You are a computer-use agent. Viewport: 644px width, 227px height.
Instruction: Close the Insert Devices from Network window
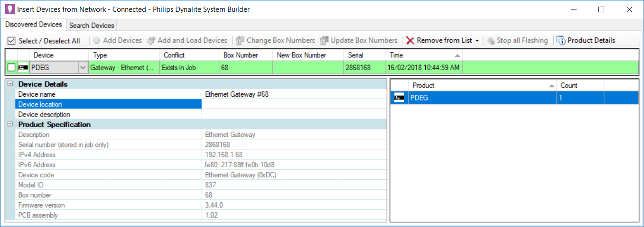pyautogui.click(x=629, y=9)
